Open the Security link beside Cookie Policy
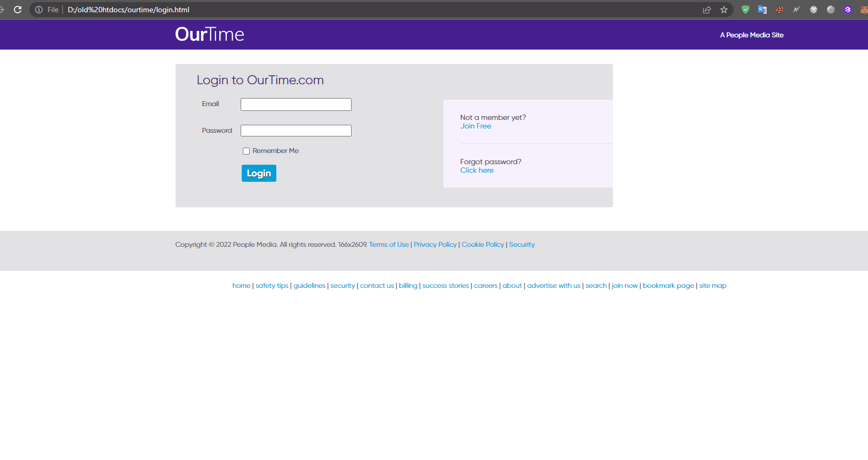Viewport: 868px width, 460px height. (522, 245)
